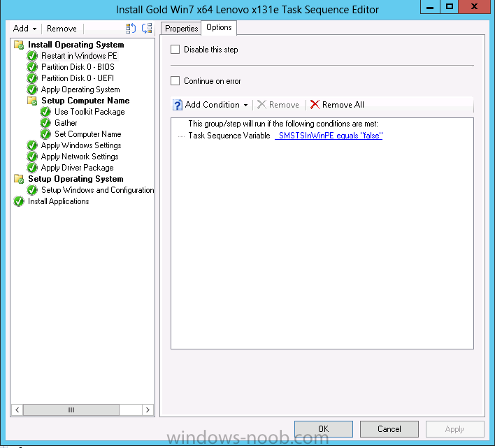
Task: Select the Setup Operating System group
Action: [x=76, y=179]
